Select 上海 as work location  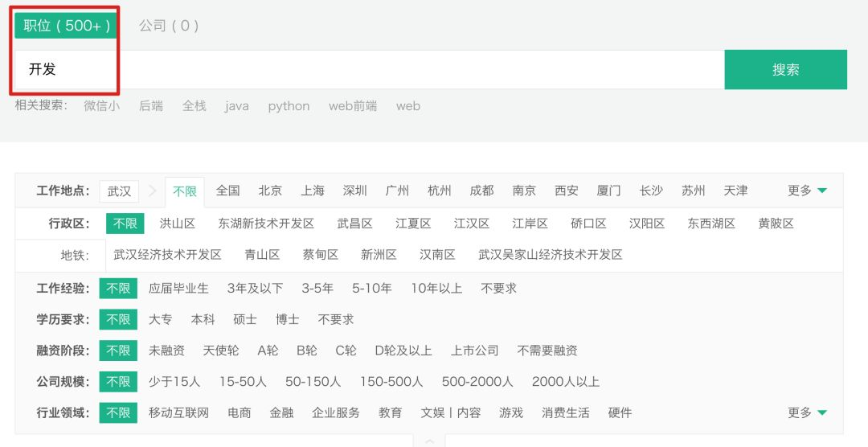click(x=313, y=191)
